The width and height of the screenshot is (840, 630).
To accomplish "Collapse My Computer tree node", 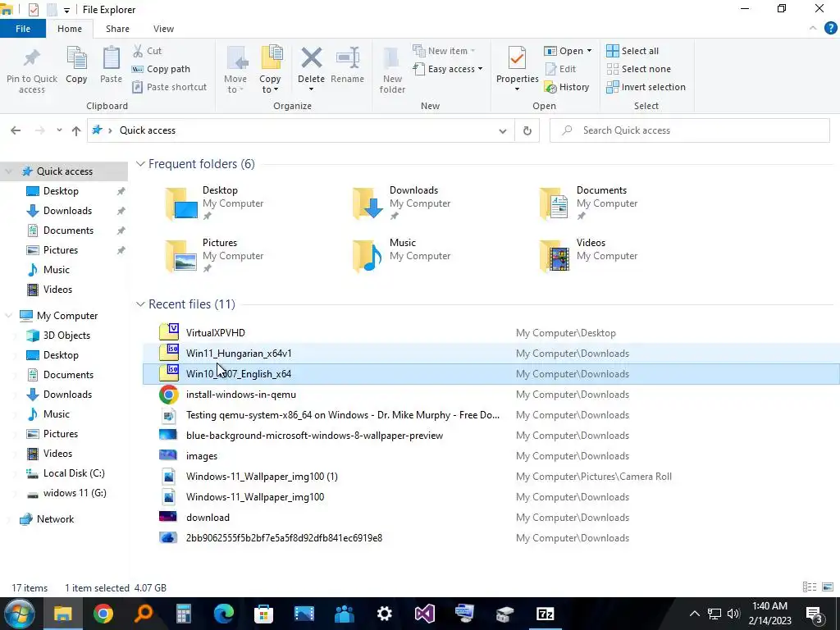I will pyautogui.click(x=8, y=316).
